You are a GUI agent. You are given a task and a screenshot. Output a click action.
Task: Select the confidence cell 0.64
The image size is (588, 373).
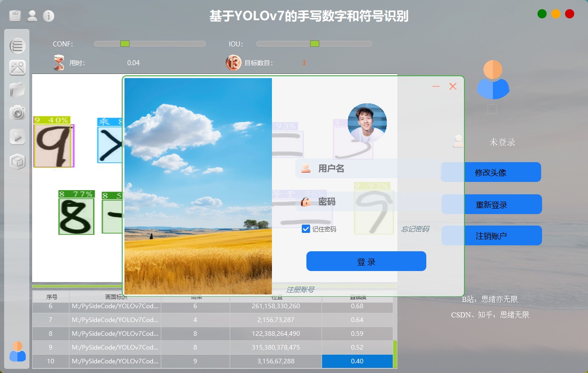pyautogui.click(x=357, y=320)
